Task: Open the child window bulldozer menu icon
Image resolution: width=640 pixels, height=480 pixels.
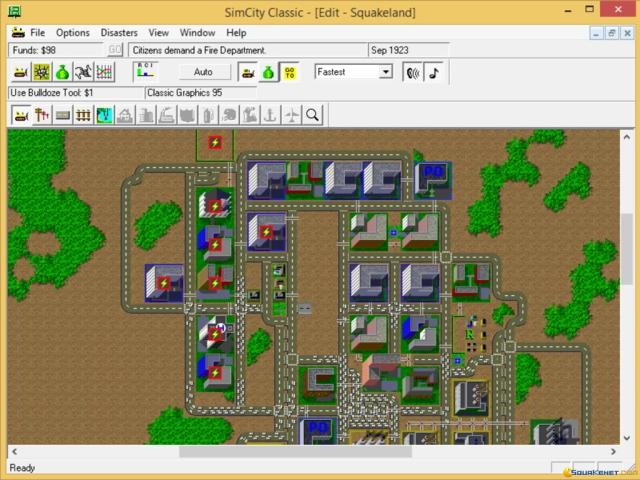Action: [x=18, y=32]
